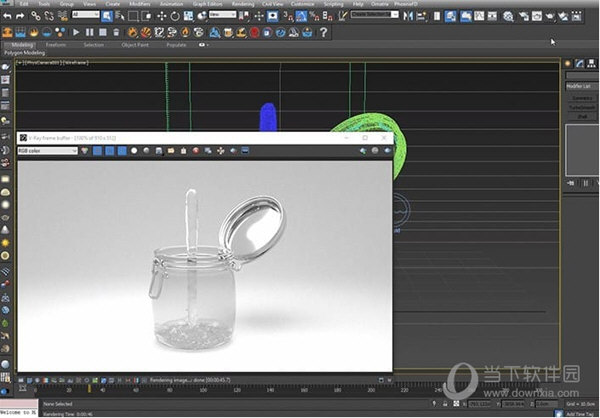Open the Modifiers menu

[139, 4]
